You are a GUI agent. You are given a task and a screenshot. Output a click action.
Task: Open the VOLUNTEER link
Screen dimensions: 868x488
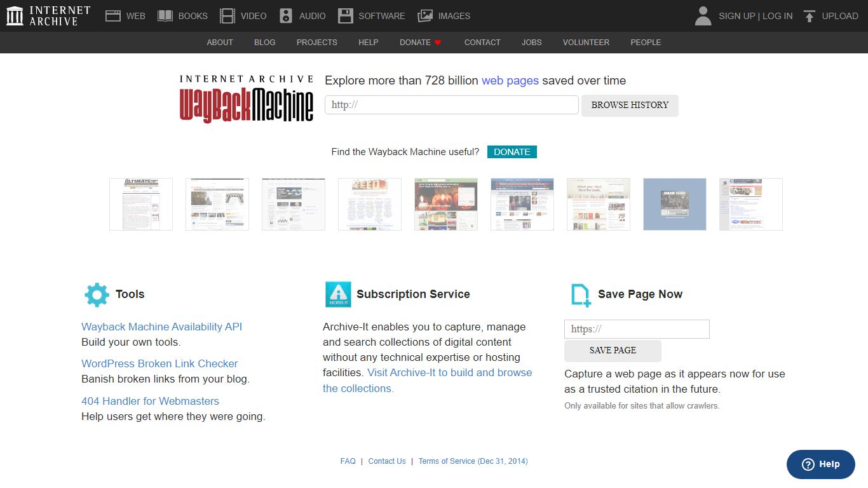(586, 43)
